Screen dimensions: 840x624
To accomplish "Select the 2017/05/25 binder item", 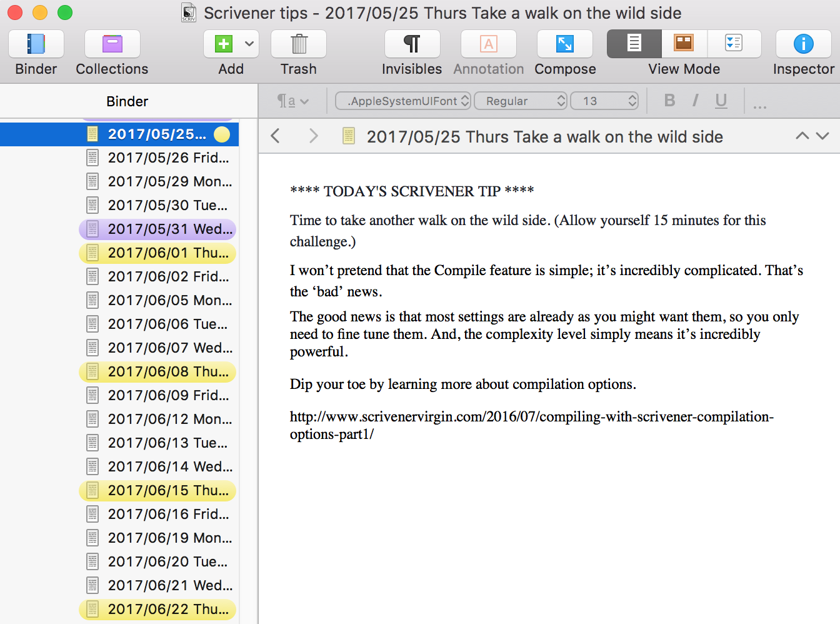I will click(119, 134).
